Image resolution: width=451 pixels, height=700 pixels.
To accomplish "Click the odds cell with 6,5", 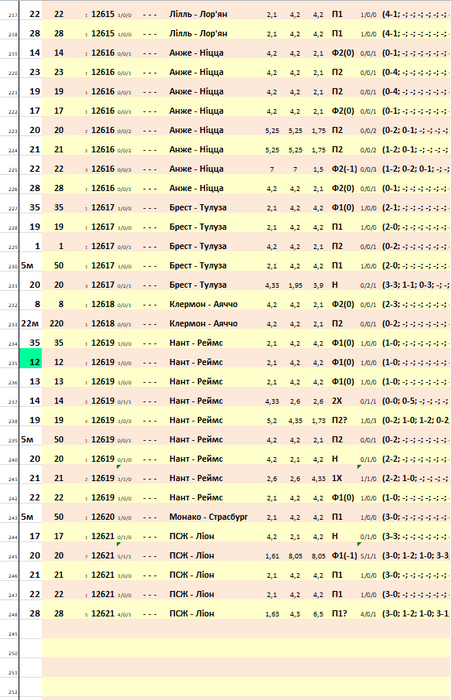I will pos(318,614).
